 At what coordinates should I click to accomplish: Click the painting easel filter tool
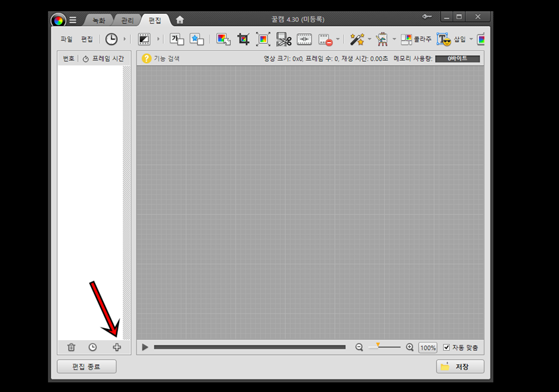click(382, 39)
